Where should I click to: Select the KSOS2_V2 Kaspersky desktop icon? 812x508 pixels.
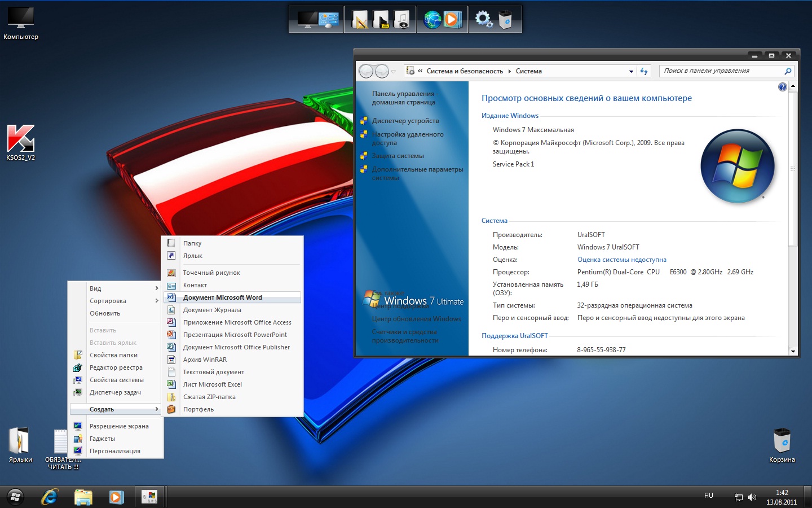click(x=21, y=142)
